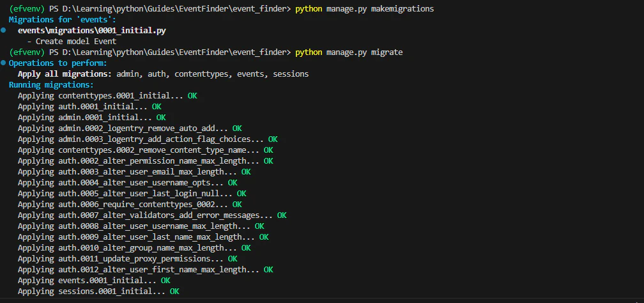644x303 pixels.
Task: Click 'Applying auth.0007_alter_validators_add_error_messages...' line
Action: point(152,215)
